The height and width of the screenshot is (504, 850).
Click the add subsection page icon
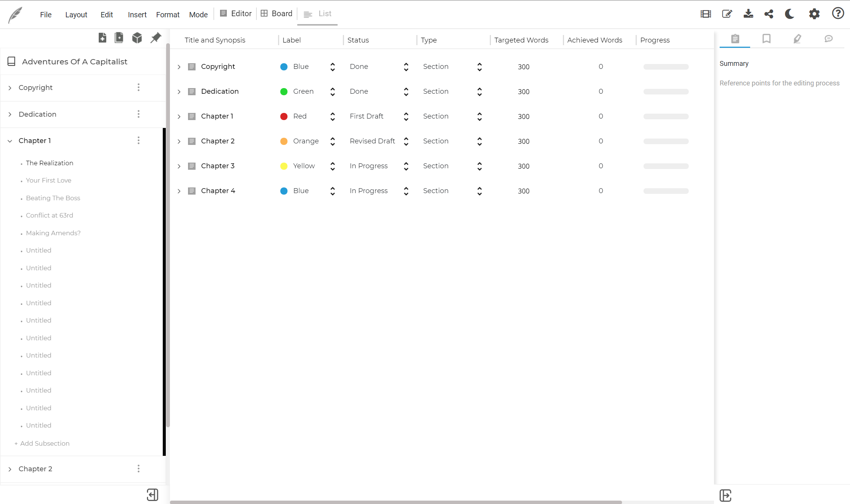[x=119, y=38]
